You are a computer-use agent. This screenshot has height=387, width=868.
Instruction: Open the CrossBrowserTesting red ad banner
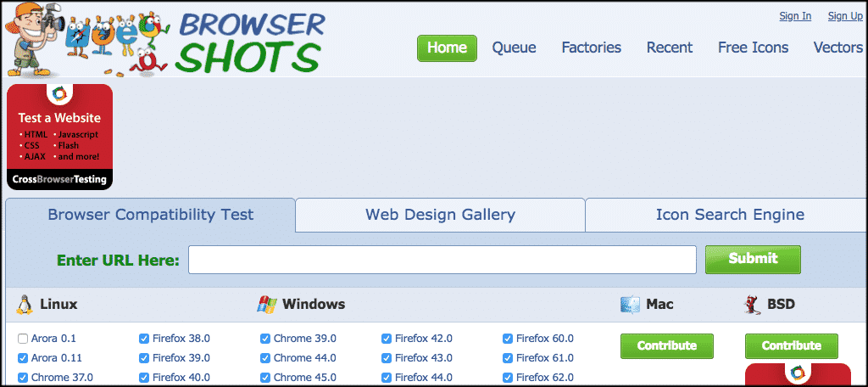60,137
